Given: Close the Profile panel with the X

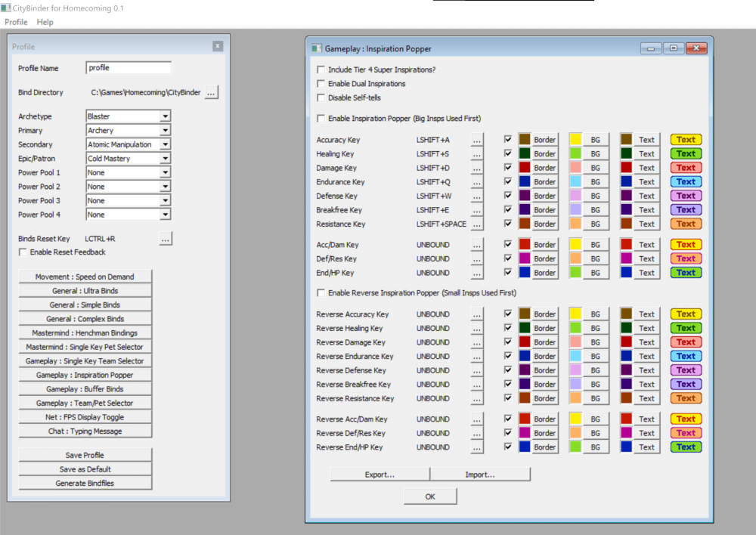Looking at the screenshot, I should [218, 46].
